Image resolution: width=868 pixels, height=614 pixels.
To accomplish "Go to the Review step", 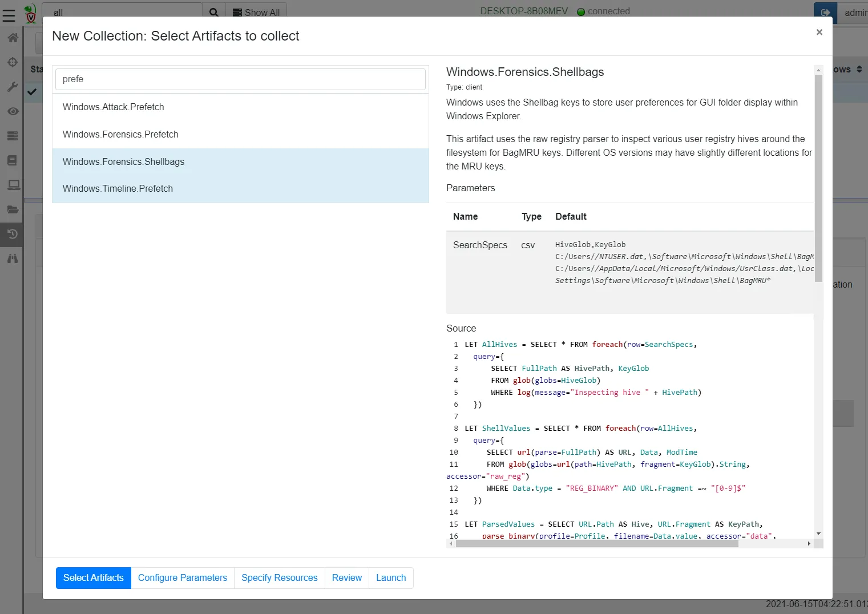I will pos(346,577).
